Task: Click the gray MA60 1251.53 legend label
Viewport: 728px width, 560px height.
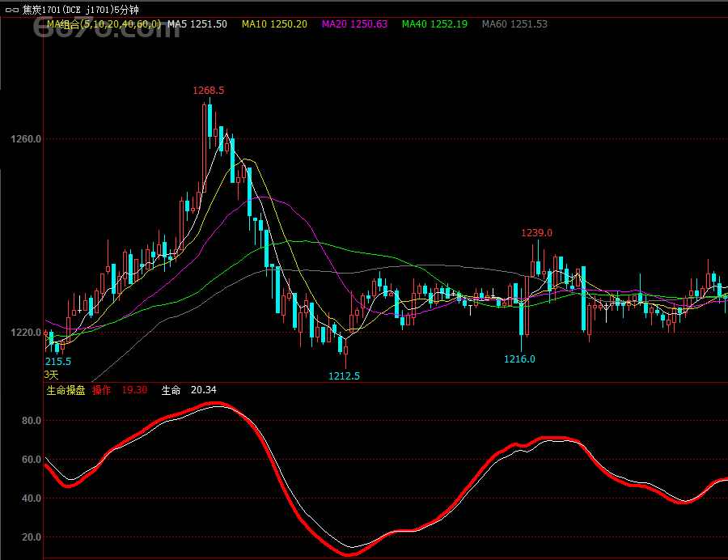Action: [x=514, y=24]
